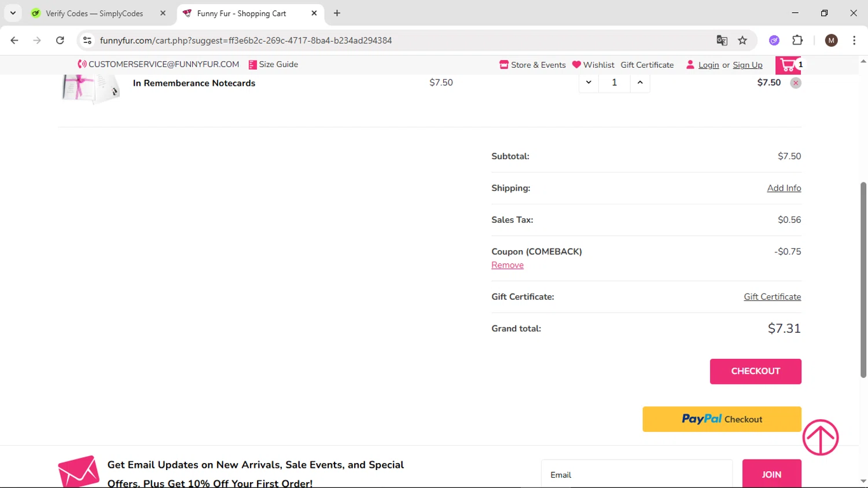The width and height of the screenshot is (868, 488).
Task: Reload the current page
Action: click(60, 41)
